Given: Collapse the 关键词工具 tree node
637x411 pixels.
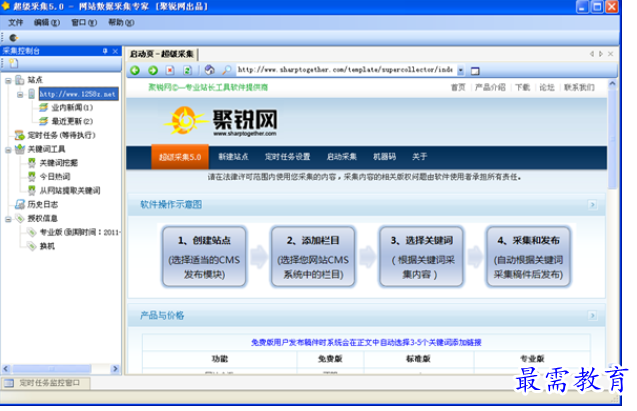Looking at the screenshot, I should click(8, 150).
